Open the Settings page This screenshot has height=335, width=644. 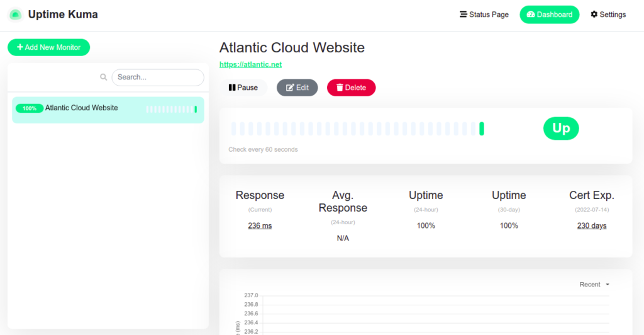pos(608,14)
